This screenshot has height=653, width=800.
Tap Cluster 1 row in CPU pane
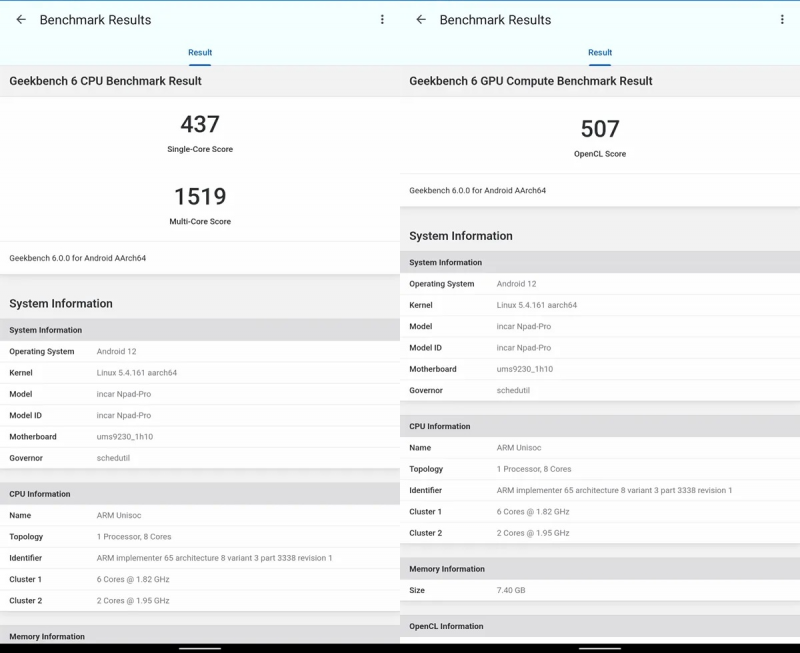pos(200,580)
